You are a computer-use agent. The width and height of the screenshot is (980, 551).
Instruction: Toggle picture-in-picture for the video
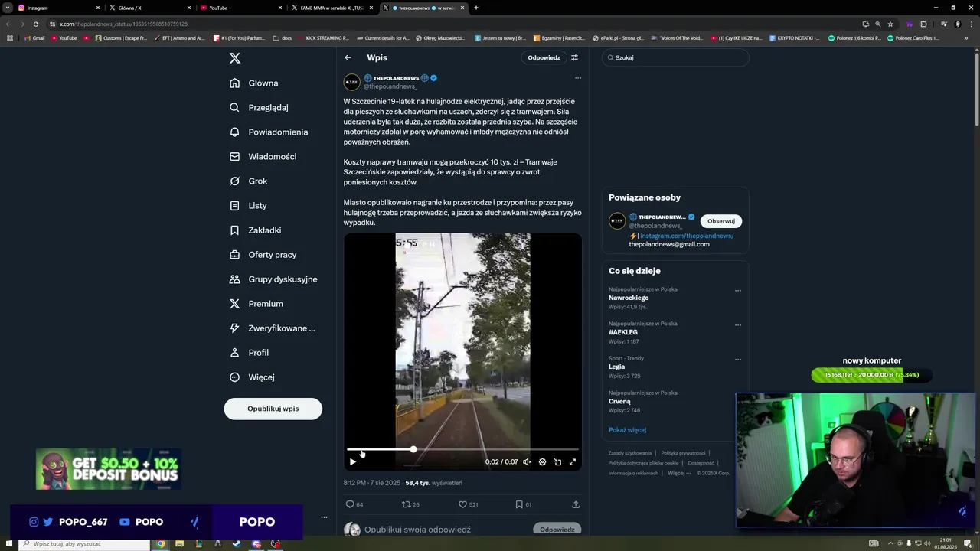557,461
